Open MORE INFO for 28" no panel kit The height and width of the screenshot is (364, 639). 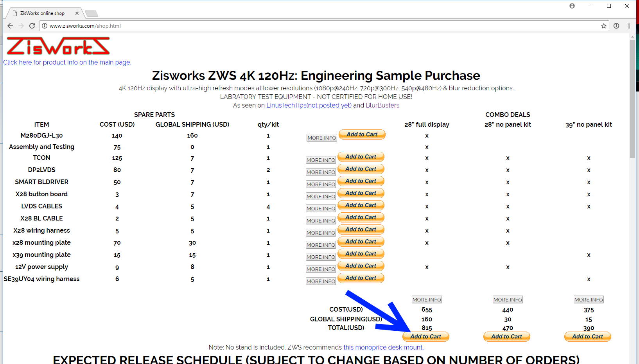point(507,299)
